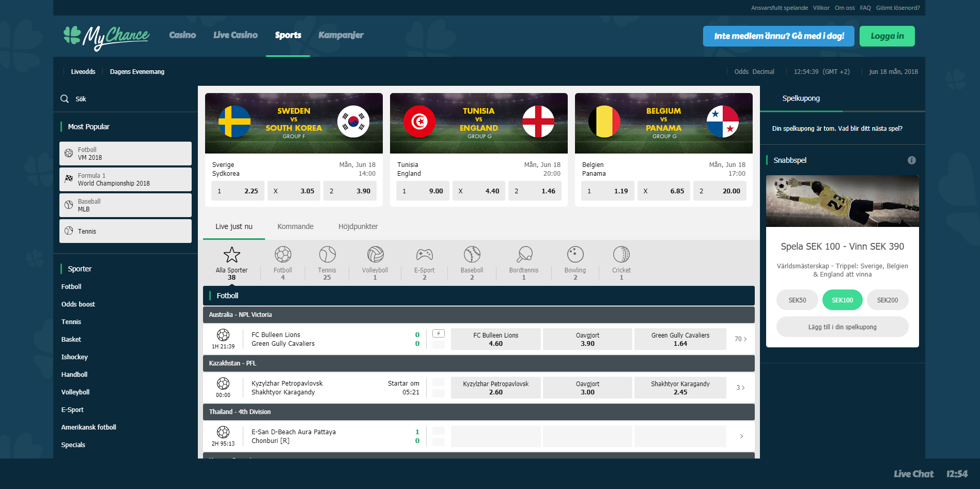Collapse the Thailand - 4th Division section
The height and width of the screenshot is (489, 980).
click(478, 412)
